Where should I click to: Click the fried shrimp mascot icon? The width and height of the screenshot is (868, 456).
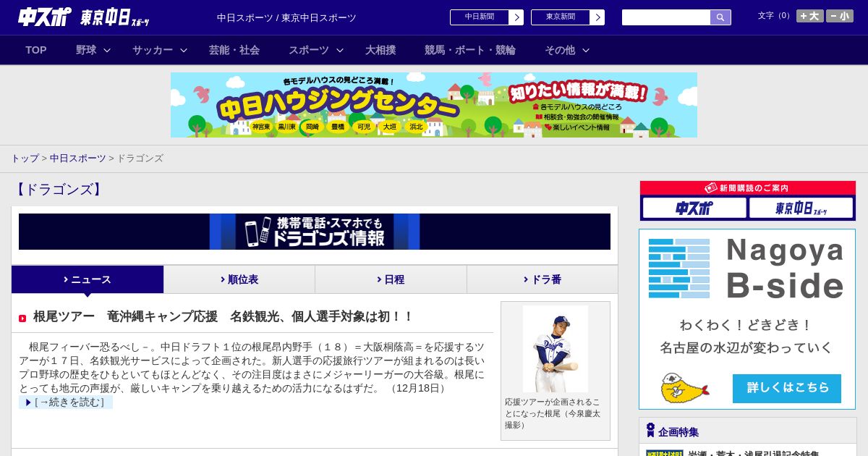coord(684,389)
